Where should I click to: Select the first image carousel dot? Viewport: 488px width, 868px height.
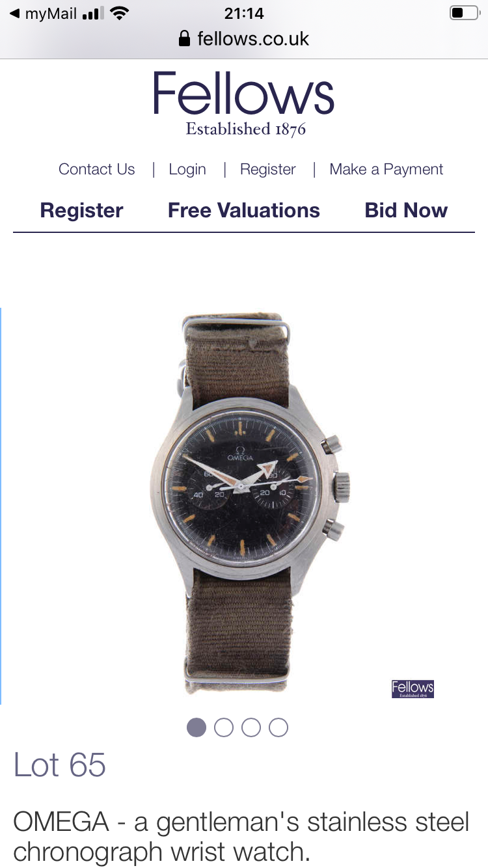(197, 727)
